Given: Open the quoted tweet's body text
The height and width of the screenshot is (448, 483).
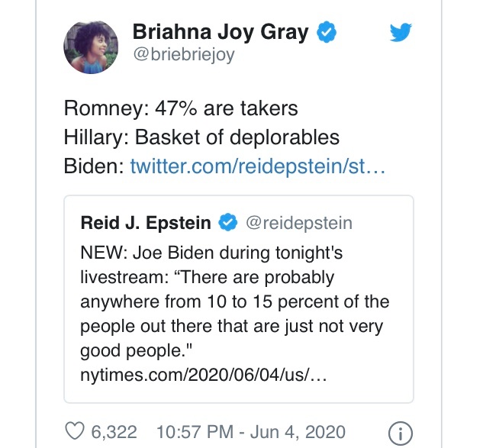Looking at the screenshot, I should click(234, 301).
